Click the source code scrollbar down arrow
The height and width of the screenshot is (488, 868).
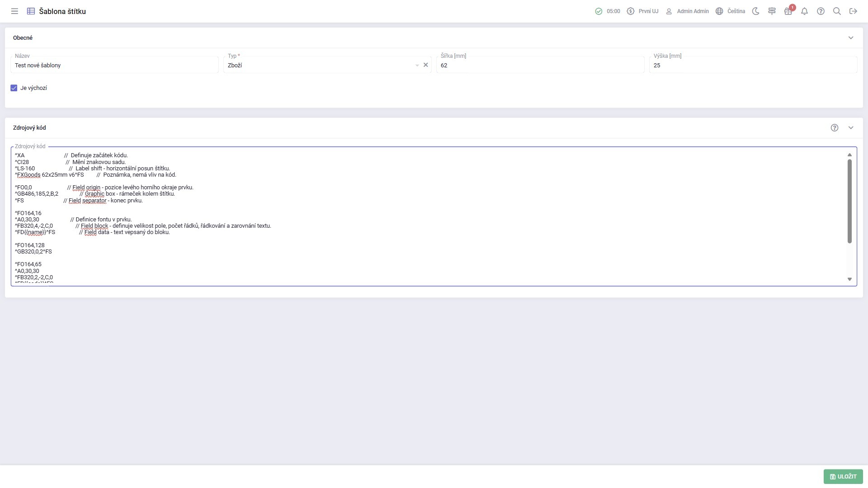pos(849,279)
